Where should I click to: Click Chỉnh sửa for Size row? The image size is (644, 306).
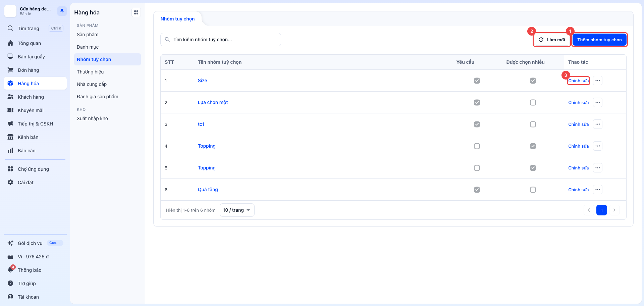578,81
